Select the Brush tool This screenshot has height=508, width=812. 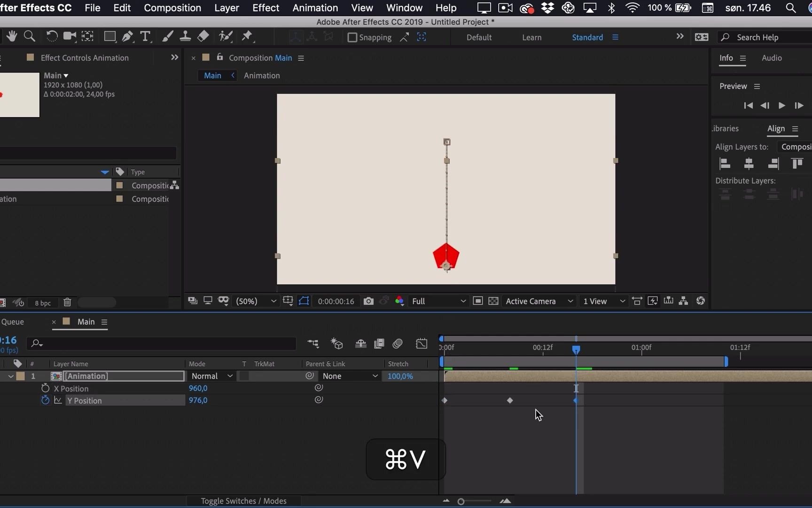pos(167,37)
